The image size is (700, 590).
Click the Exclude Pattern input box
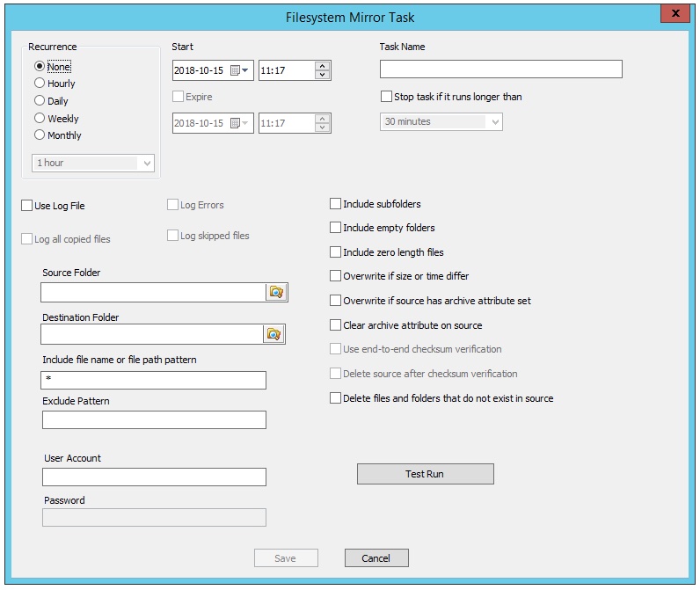tap(155, 420)
